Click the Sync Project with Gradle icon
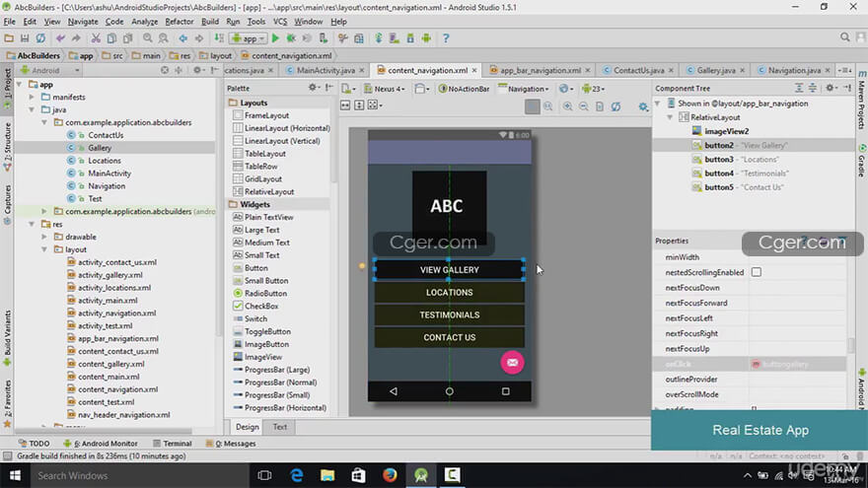Image resolution: width=868 pixels, height=488 pixels. tap(379, 38)
